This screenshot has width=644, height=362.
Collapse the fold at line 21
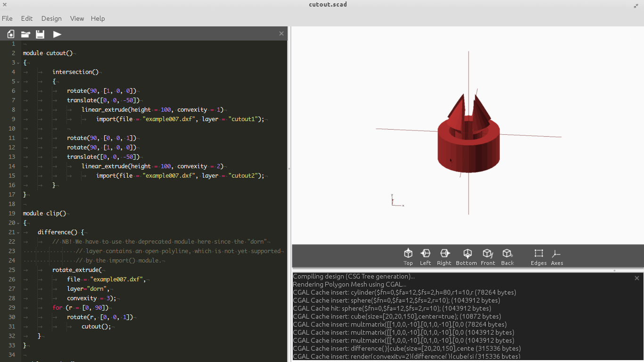18,232
